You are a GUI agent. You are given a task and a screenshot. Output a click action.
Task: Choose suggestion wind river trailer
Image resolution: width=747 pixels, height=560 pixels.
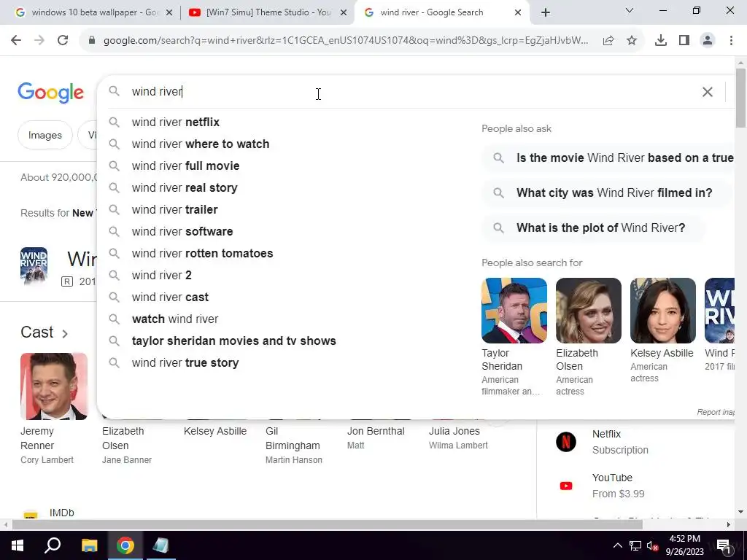point(175,210)
